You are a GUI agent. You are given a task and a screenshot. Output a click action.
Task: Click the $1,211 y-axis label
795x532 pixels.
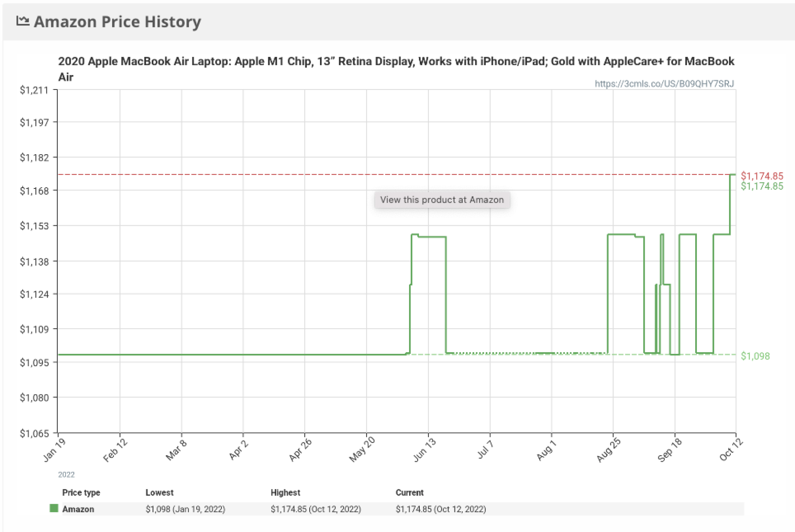pos(34,90)
